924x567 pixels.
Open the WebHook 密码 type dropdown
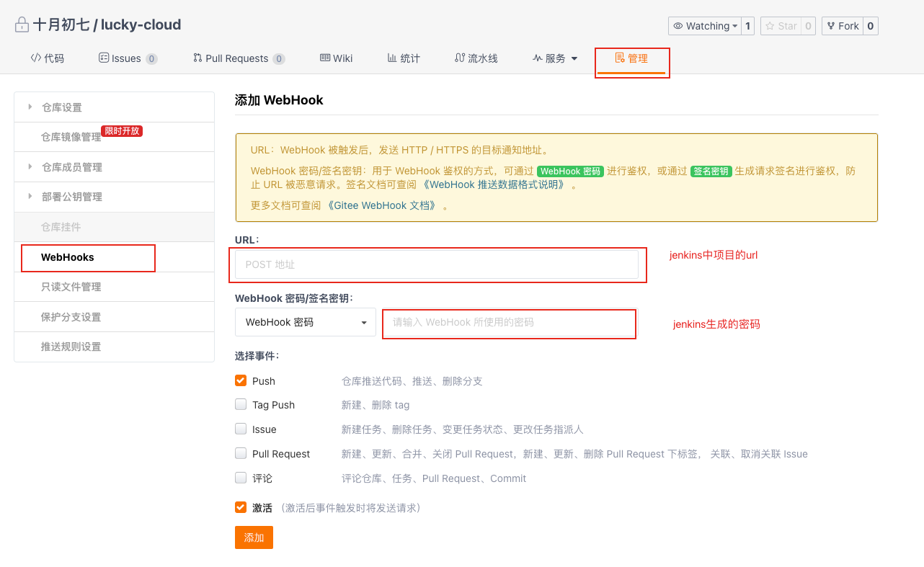[x=306, y=322]
